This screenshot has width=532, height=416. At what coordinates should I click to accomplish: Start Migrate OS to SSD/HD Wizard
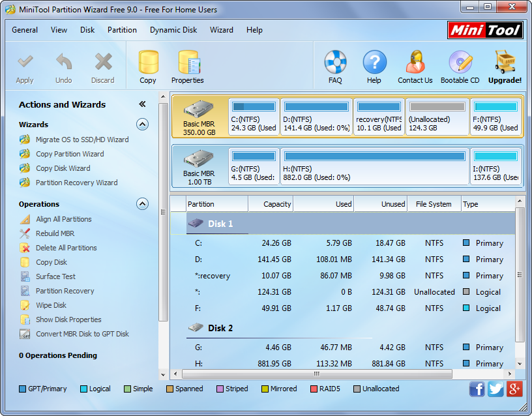pos(82,140)
